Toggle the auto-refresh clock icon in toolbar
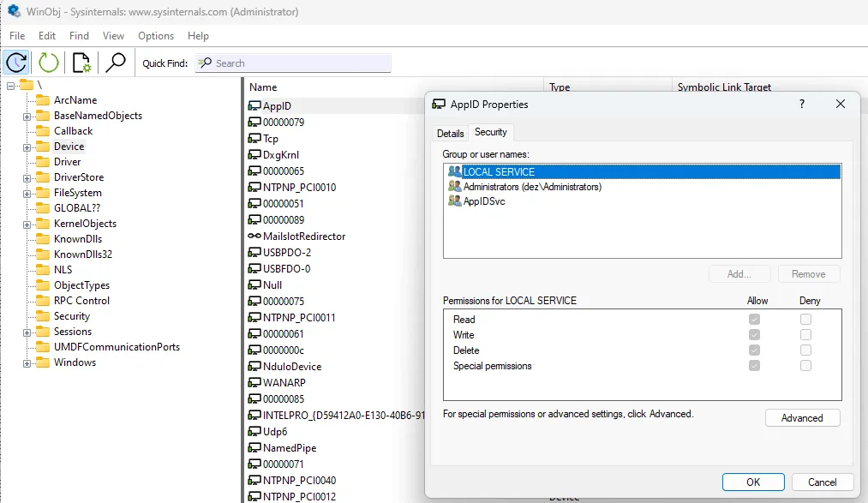The width and height of the screenshot is (868, 503). [16, 63]
